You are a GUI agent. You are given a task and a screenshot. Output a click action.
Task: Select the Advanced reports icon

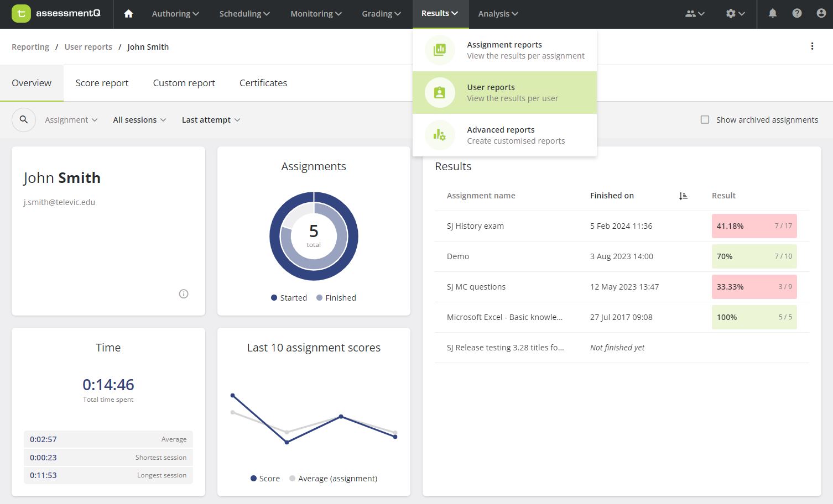[x=439, y=135]
